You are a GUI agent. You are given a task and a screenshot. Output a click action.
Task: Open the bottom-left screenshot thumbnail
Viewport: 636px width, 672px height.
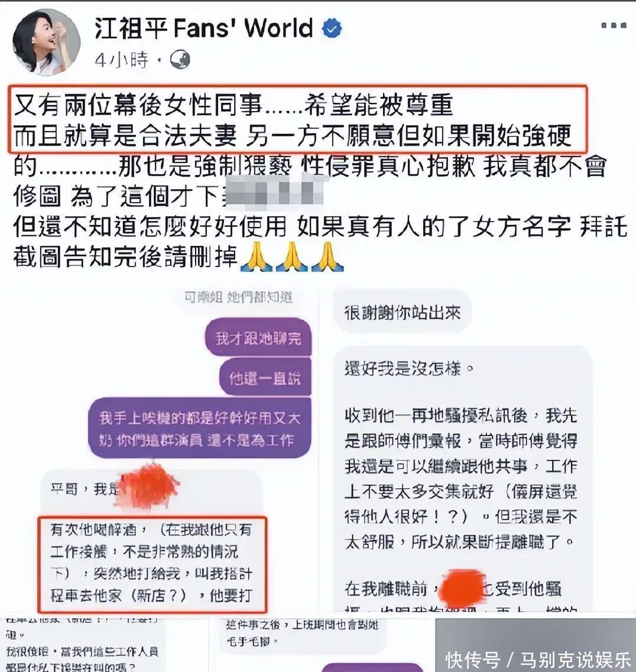(83, 643)
